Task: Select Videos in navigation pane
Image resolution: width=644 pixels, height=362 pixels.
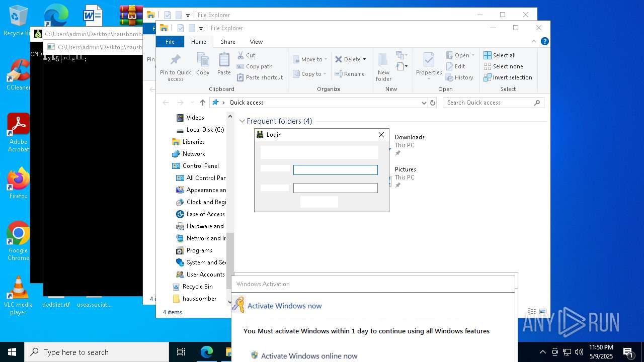Action: (x=195, y=118)
